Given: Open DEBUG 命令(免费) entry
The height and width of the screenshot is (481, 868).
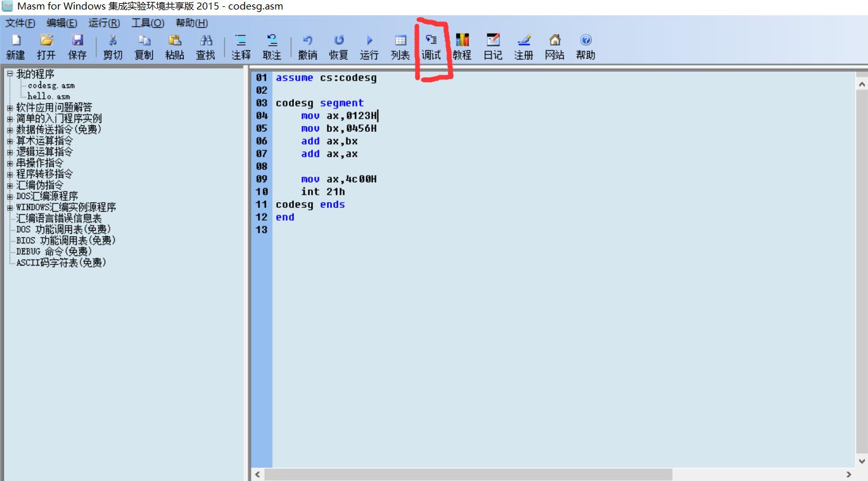Looking at the screenshot, I should click(x=54, y=252).
